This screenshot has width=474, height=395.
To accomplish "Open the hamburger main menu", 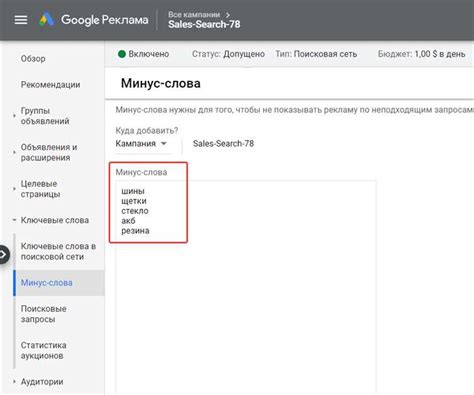I will 21,20.
